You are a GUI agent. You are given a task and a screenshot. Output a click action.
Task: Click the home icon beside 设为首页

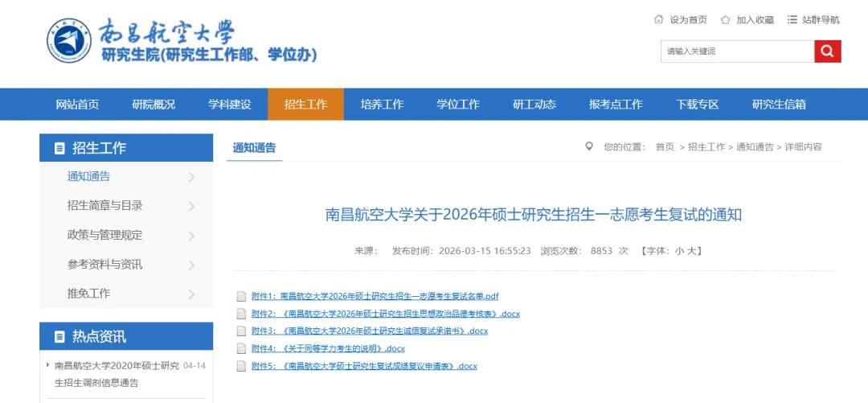tap(658, 19)
